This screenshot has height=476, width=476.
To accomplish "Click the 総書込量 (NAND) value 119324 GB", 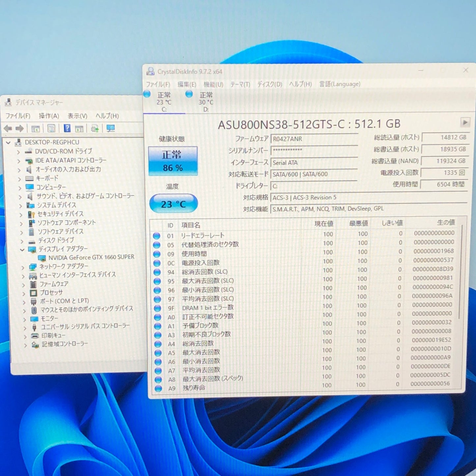I will coord(445,161).
